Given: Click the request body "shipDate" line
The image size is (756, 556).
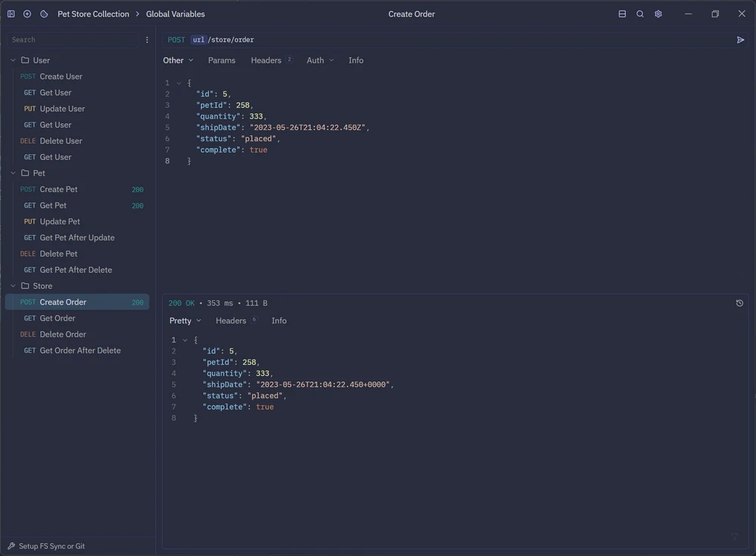Looking at the screenshot, I should (x=283, y=127).
